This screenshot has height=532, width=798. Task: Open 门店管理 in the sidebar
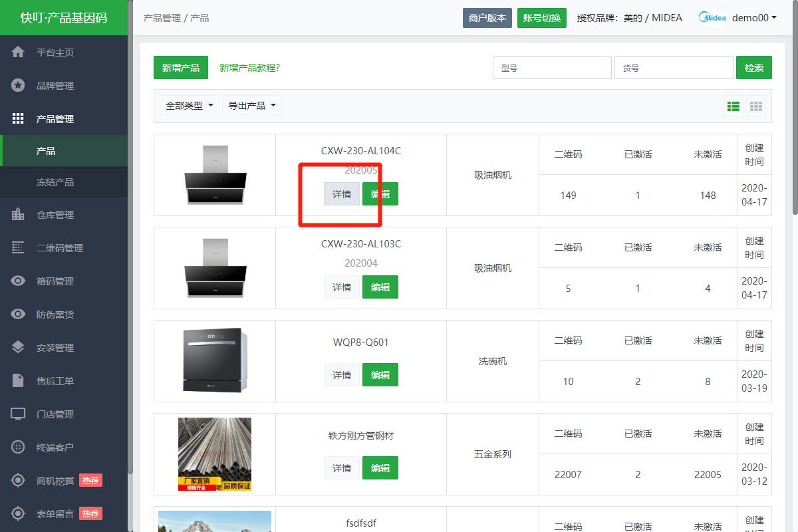click(x=64, y=414)
